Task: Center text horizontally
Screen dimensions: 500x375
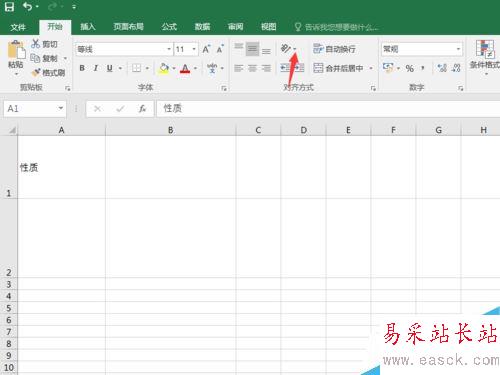Action: (252, 68)
